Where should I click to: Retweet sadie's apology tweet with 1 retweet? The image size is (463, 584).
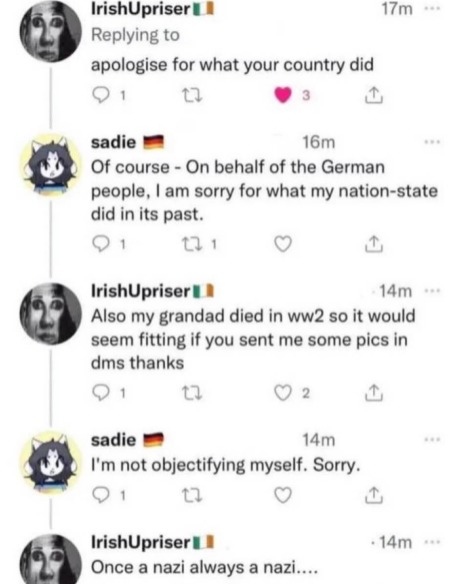tap(193, 244)
